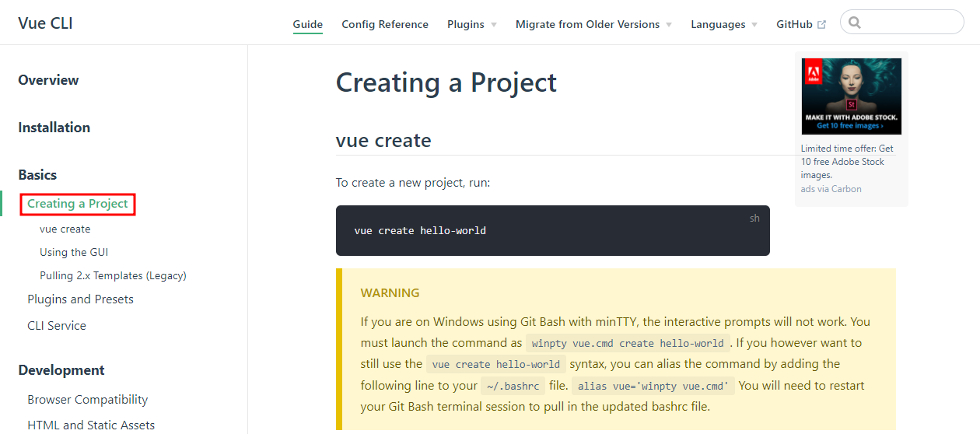Open Pulling 2.x Templates (Legacy) link

(x=113, y=276)
